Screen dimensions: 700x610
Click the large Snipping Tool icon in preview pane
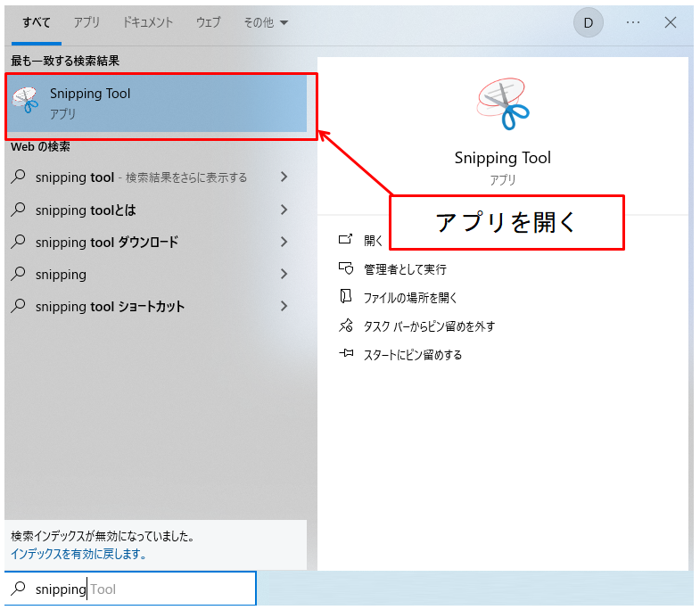pos(503,104)
